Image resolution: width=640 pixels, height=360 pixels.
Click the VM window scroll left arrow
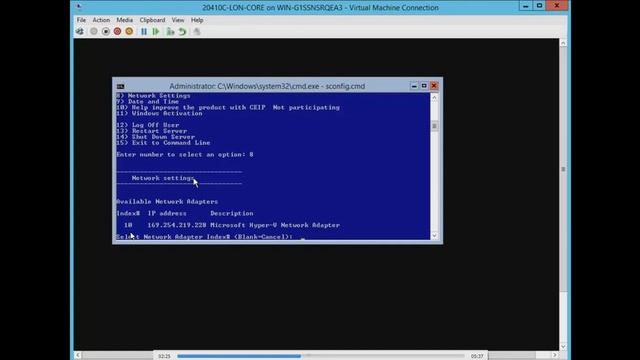click(x=78, y=355)
